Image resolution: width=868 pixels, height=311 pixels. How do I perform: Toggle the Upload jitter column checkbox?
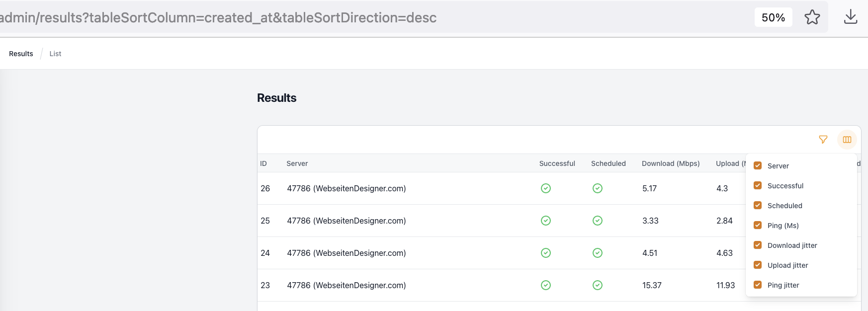click(758, 265)
